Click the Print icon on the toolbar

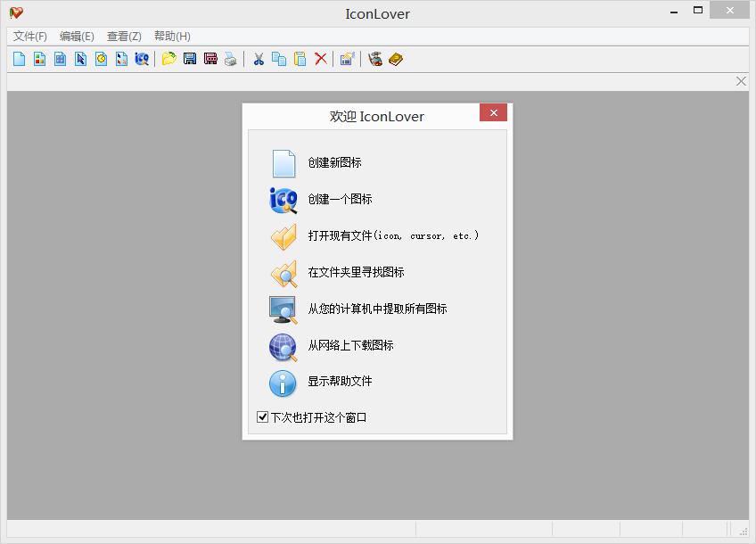[232, 59]
